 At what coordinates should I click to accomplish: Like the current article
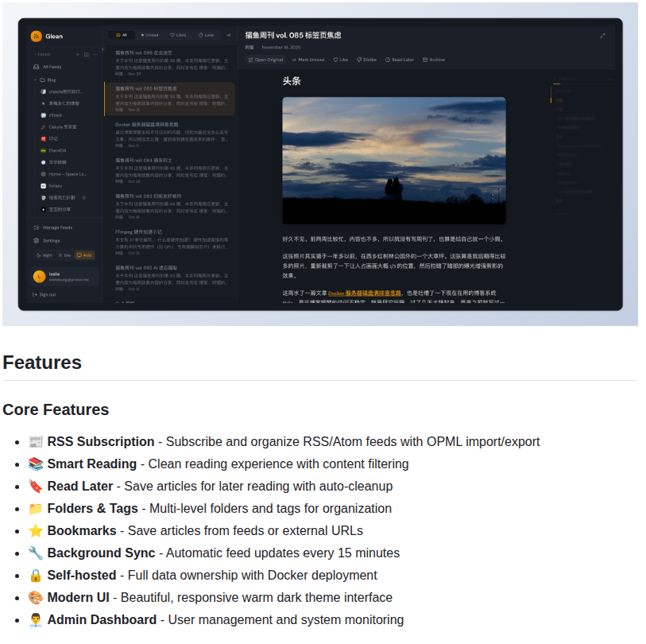[341, 60]
